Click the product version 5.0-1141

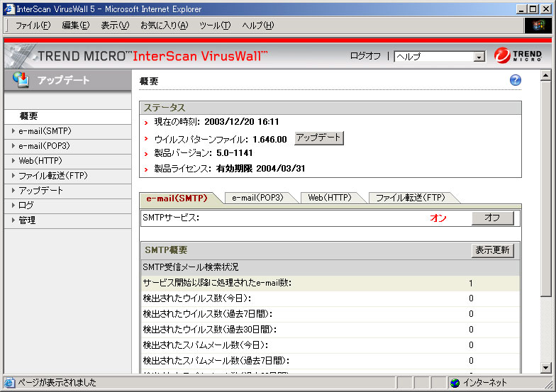tap(234, 153)
